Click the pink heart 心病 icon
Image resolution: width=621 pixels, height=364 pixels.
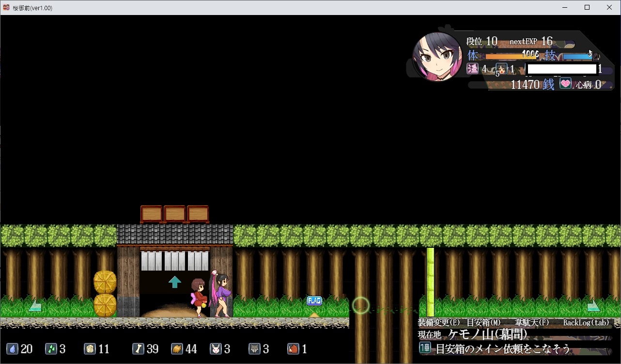(x=565, y=83)
